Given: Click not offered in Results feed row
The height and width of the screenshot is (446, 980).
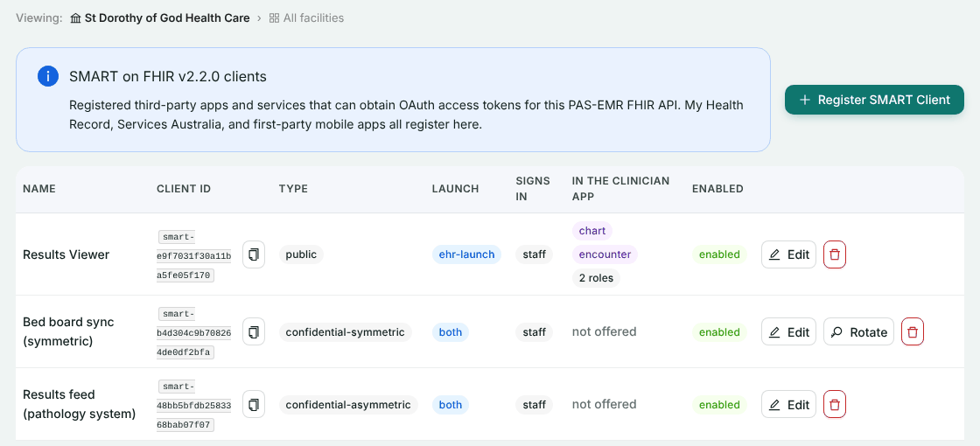Looking at the screenshot, I should [x=604, y=404].
